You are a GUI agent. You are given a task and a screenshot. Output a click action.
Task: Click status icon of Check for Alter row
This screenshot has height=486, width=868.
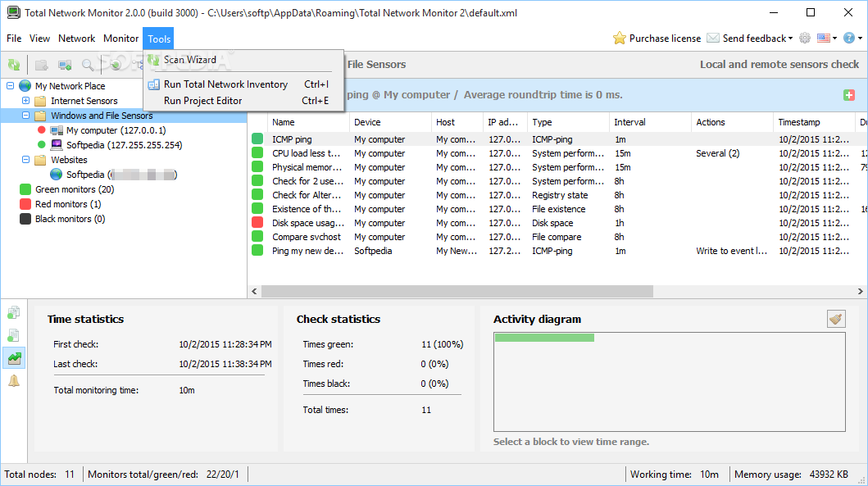[x=257, y=194]
